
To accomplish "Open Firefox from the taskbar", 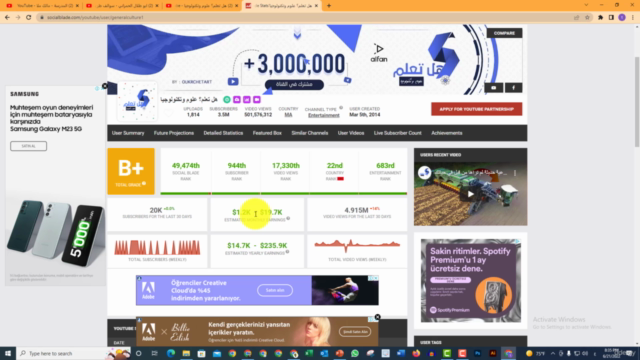I will (416, 353).
